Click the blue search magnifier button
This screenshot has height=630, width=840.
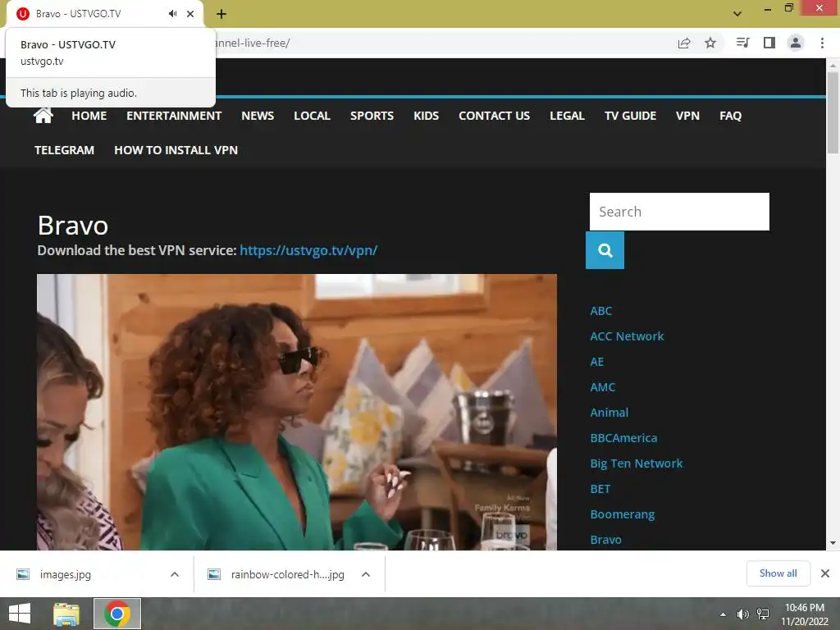click(605, 250)
